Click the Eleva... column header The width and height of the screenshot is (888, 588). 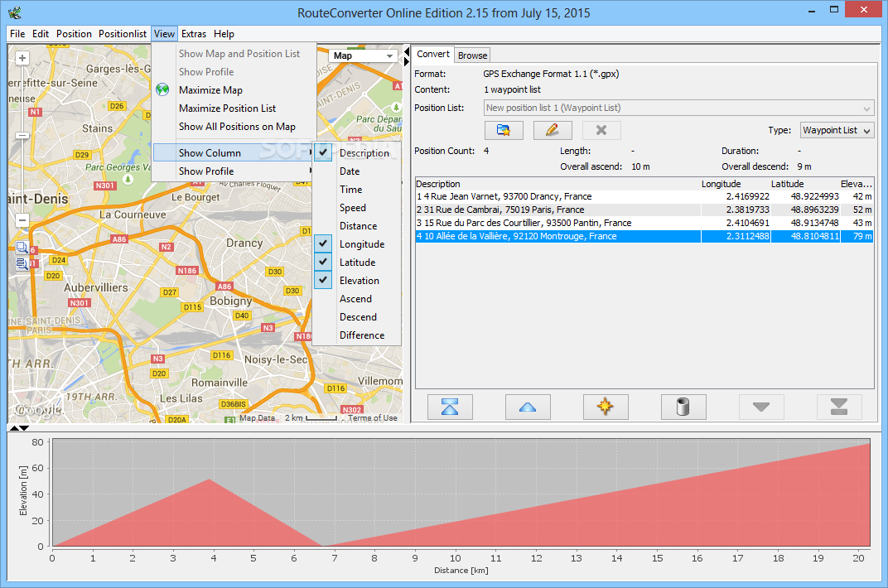coord(857,184)
